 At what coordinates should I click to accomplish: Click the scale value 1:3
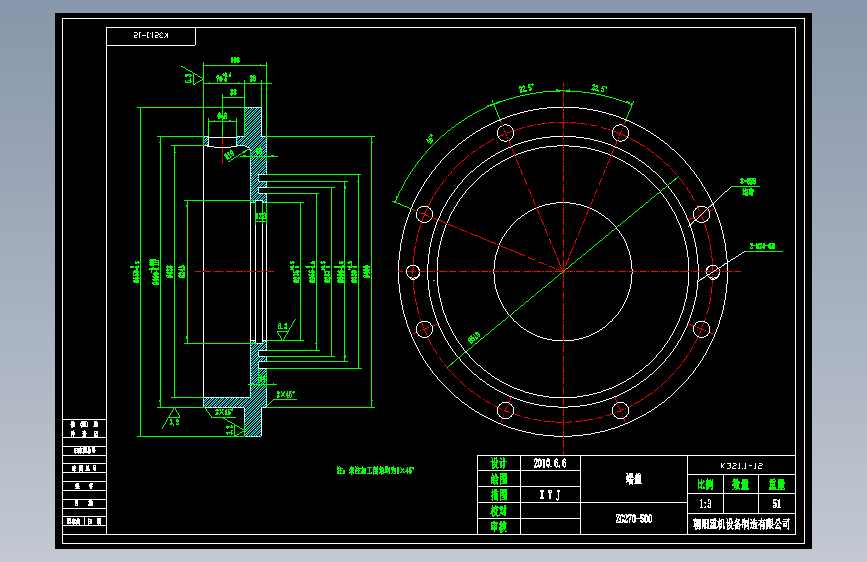point(705,504)
